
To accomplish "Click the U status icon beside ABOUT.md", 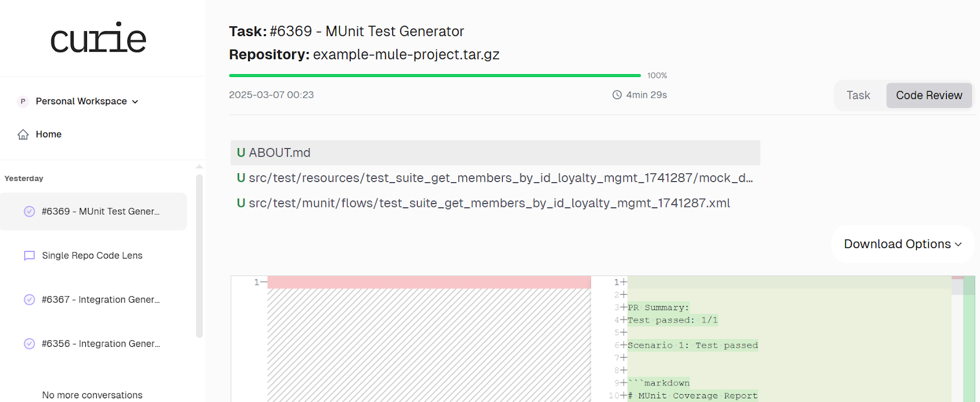I will pos(240,152).
